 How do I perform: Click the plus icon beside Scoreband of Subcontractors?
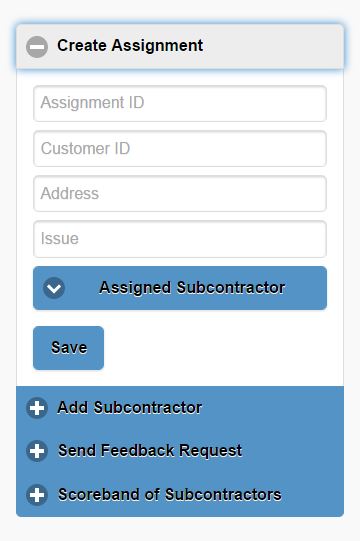click(37, 494)
